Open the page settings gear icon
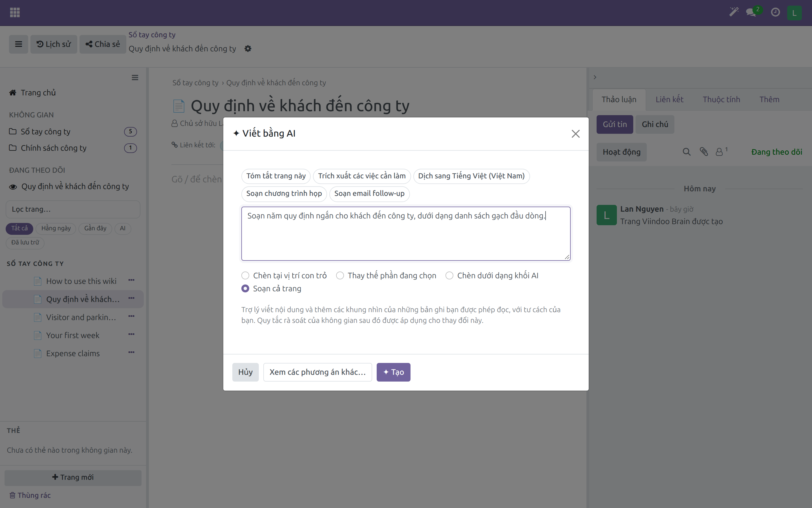Screen dimensions: 812x508 pyautogui.click(x=248, y=49)
